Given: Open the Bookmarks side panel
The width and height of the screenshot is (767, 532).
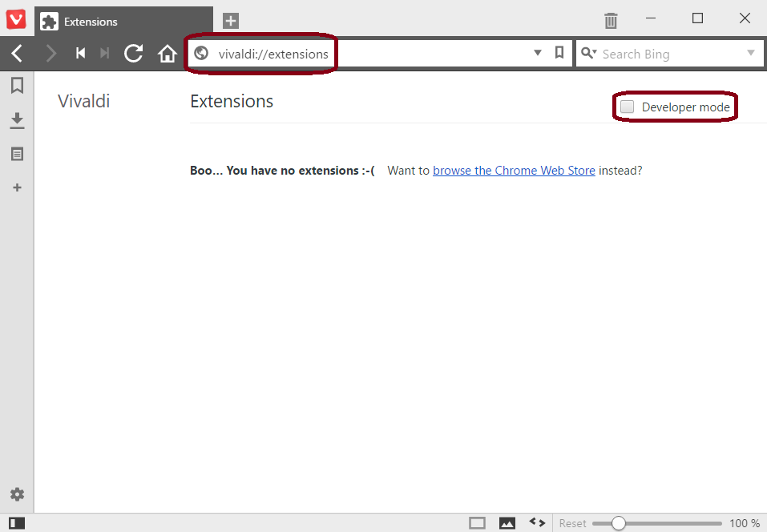Looking at the screenshot, I should coord(17,86).
